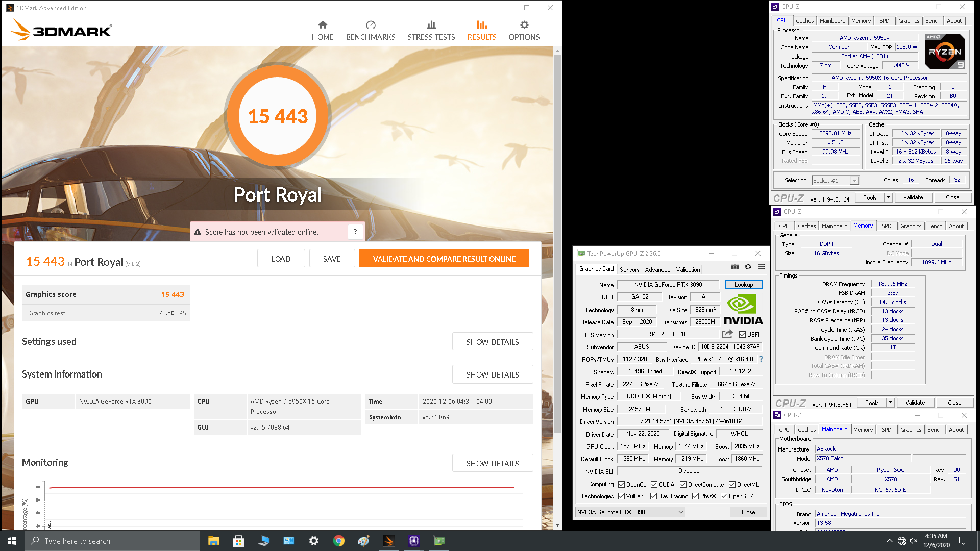Screen dimensions: 980x551
Task: Click the volume muted tray icon
Action: 914,541
